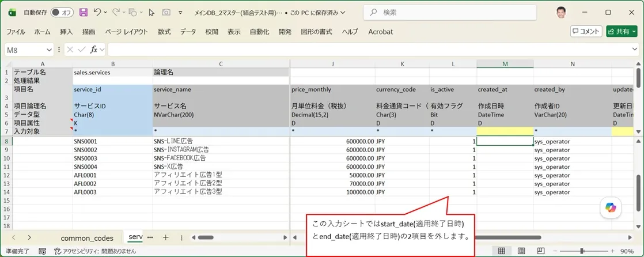Click the コメント comments button

coord(586,31)
